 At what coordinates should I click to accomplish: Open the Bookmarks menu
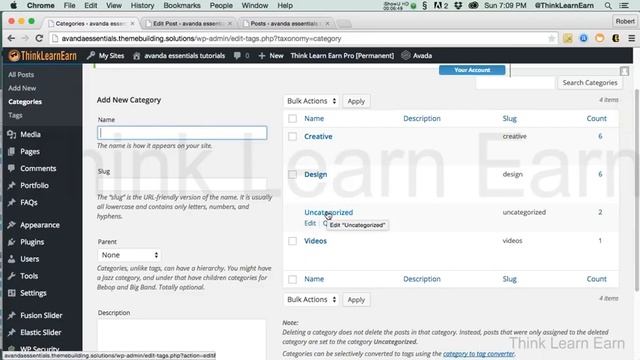click(182, 5)
